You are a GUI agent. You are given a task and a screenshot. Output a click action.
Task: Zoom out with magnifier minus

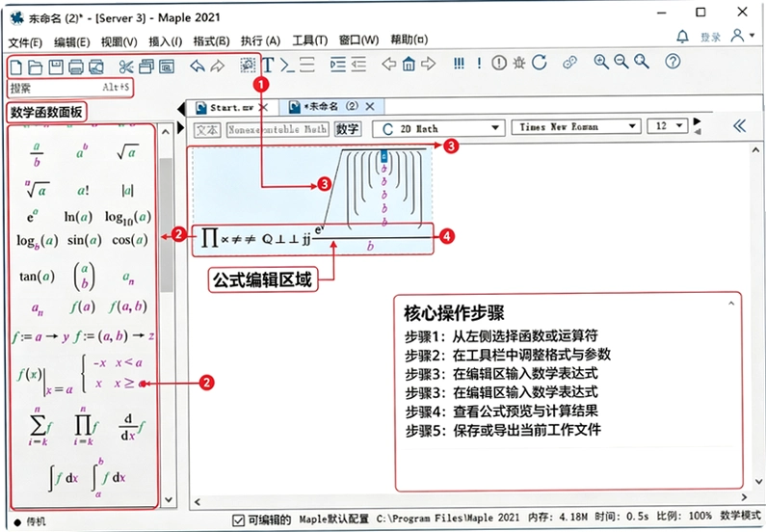(x=621, y=62)
